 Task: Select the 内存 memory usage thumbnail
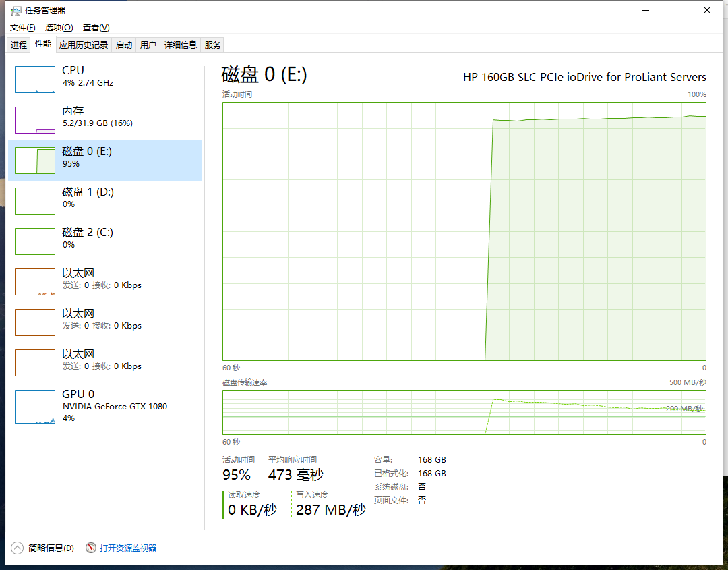tap(35, 120)
